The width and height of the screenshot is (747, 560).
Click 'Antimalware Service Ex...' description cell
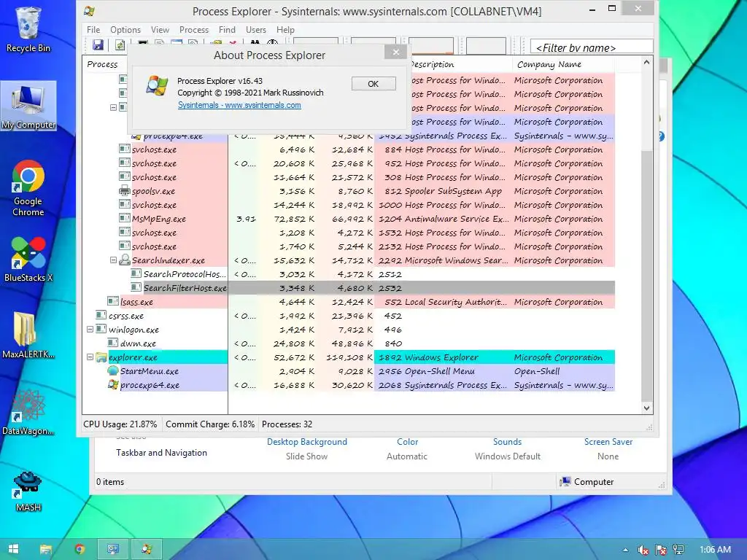click(x=457, y=219)
